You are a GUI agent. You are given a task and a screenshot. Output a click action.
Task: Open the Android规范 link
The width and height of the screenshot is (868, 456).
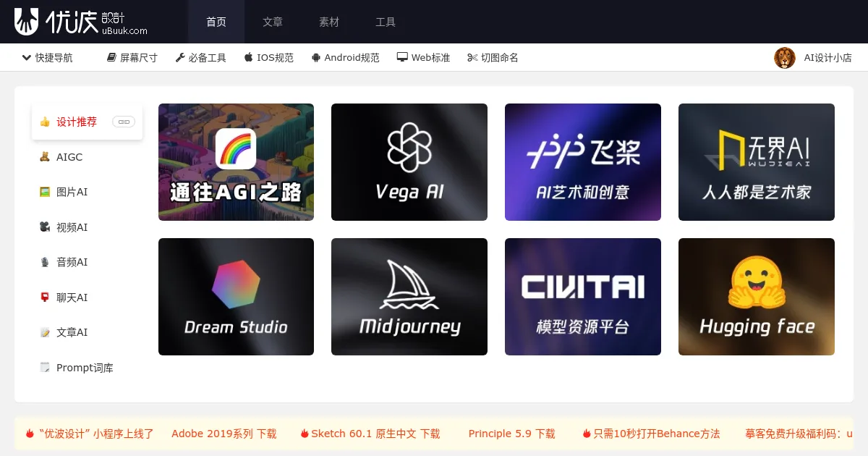346,58
